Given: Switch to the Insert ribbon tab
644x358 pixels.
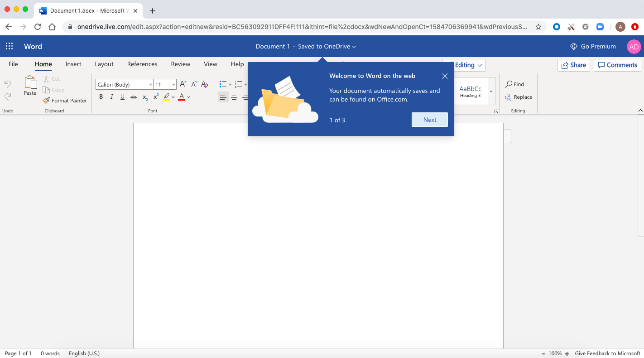Looking at the screenshot, I should coord(73,64).
